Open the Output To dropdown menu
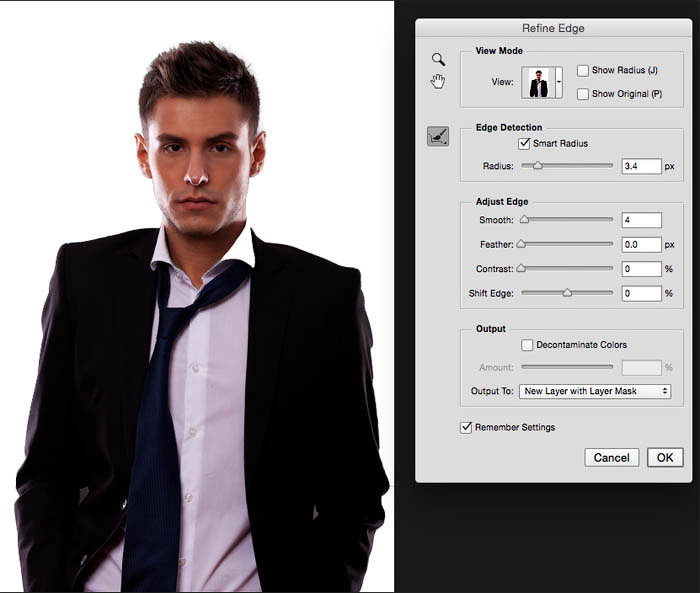This screenshot has width=700, height=593. [595, 391]
